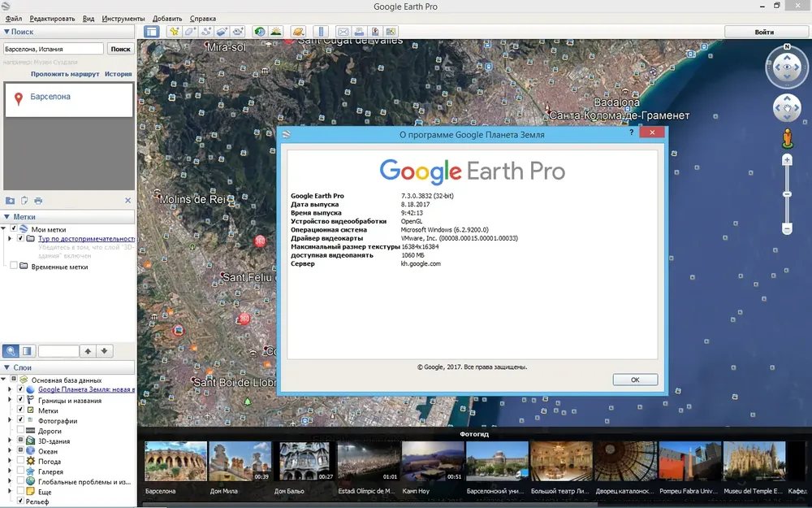Click the magnifier search-places icon
812x508 pixels.
point(11,351)
